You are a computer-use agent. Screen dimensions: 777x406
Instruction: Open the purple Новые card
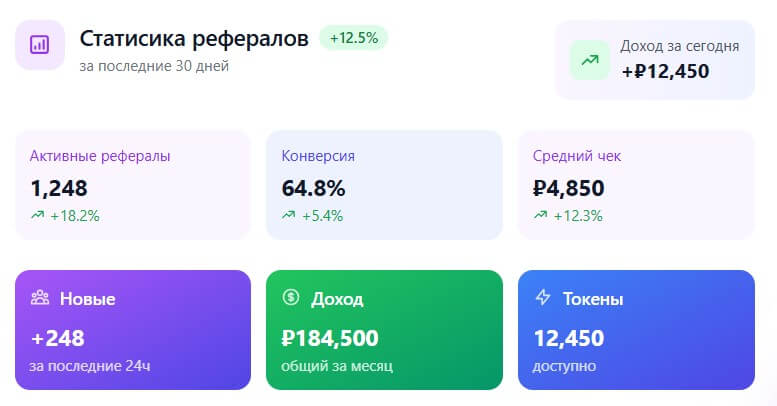point(132,329)
